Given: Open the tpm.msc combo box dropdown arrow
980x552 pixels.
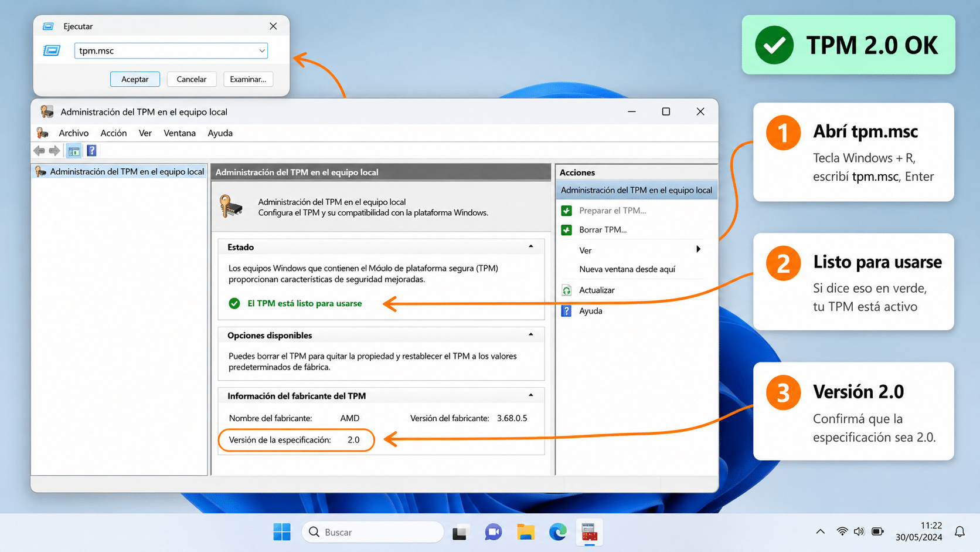Looking at the screenshot, I should point(262,51).
